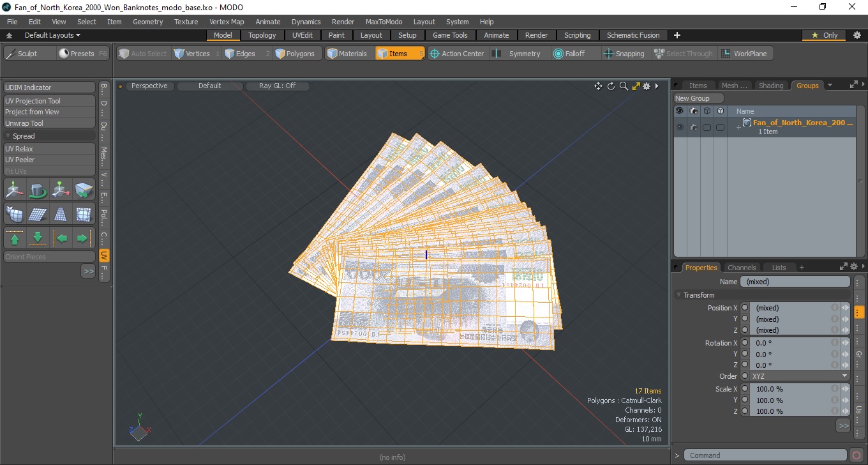868x465 pixels.
Task: Open the viewport settings gear icon
Action: pos(647,86)
